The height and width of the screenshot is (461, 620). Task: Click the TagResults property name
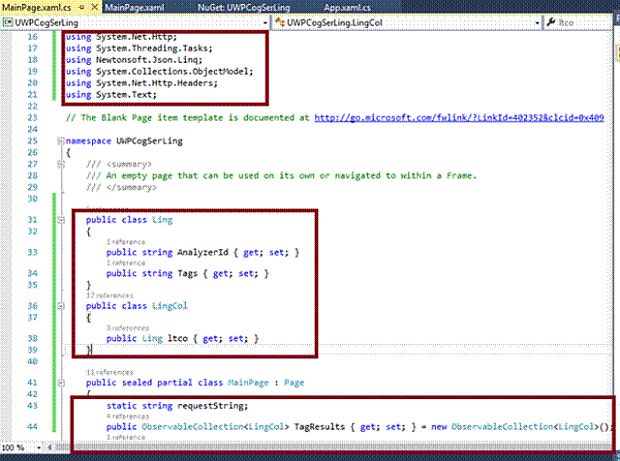[319, 427]
